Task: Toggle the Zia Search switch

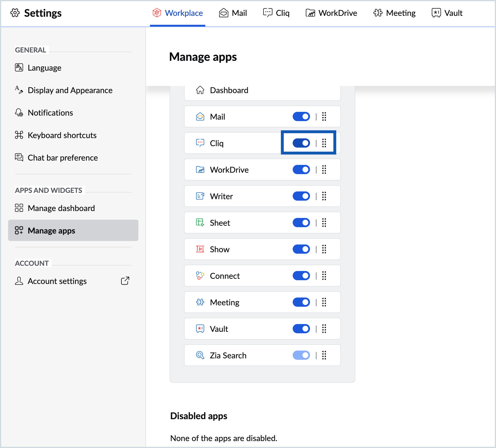Action: click(x=301, y=355)
